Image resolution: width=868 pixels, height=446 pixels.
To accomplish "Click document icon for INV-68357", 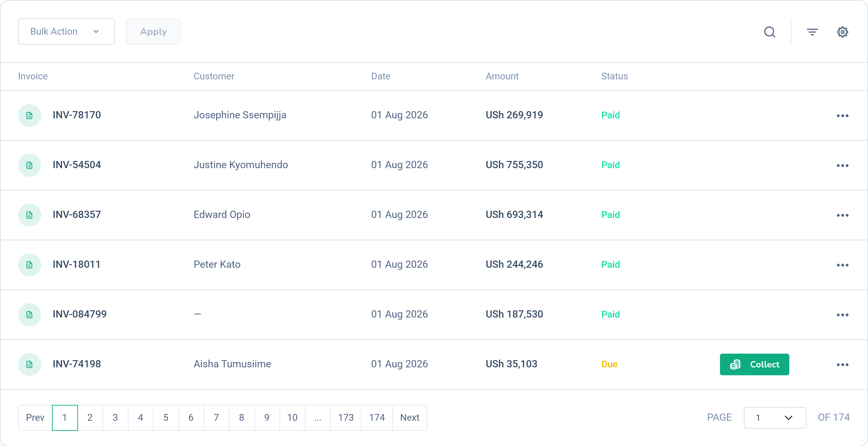I will [30, 215].
